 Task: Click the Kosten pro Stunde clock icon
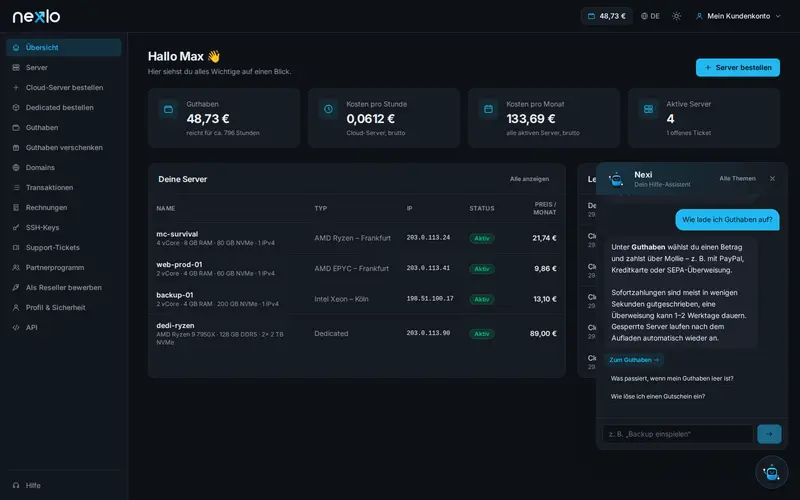329,109
